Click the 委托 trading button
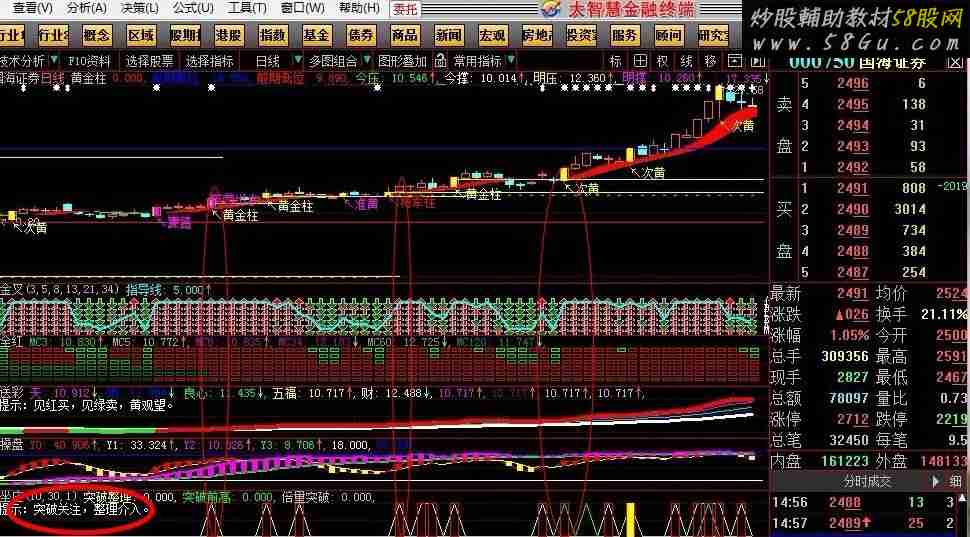This screenshot has height=537, width=970. point(406,9)
